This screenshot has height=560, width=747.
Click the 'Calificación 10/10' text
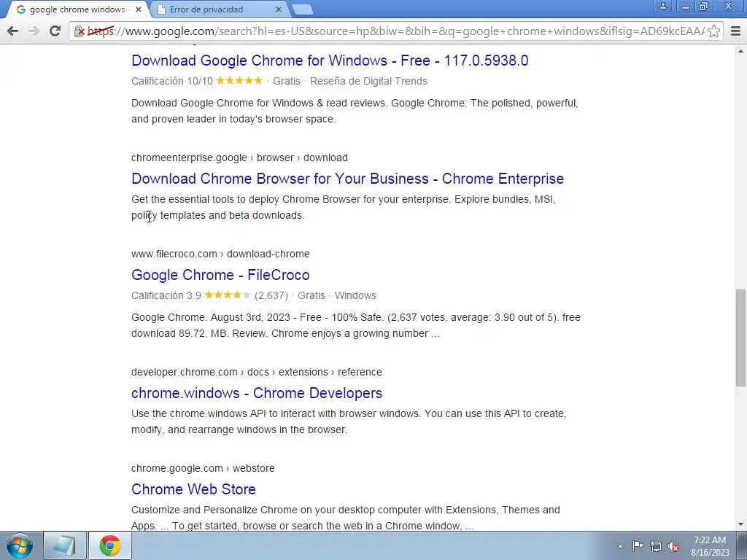click(172, 81)
